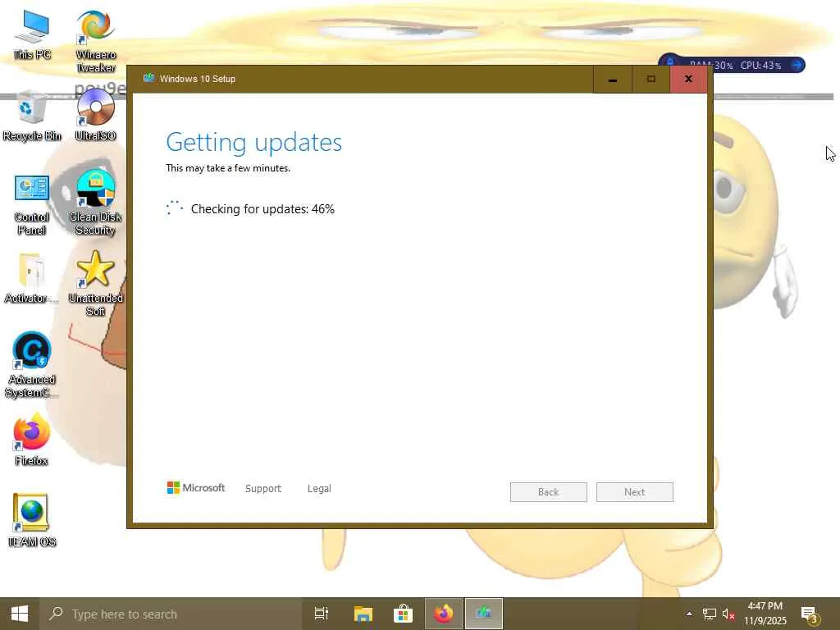Image resolution: width=840 pixels, height=630 pixels.
Task: Open File Explorer from the taskbar
Action: pyautogui.click(x=363, y=614)
